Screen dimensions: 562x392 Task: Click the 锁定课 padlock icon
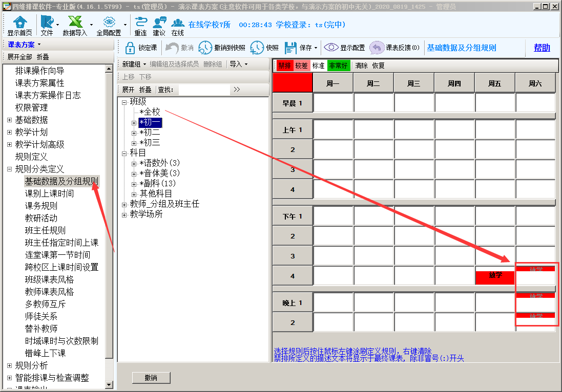click(130, 48)
